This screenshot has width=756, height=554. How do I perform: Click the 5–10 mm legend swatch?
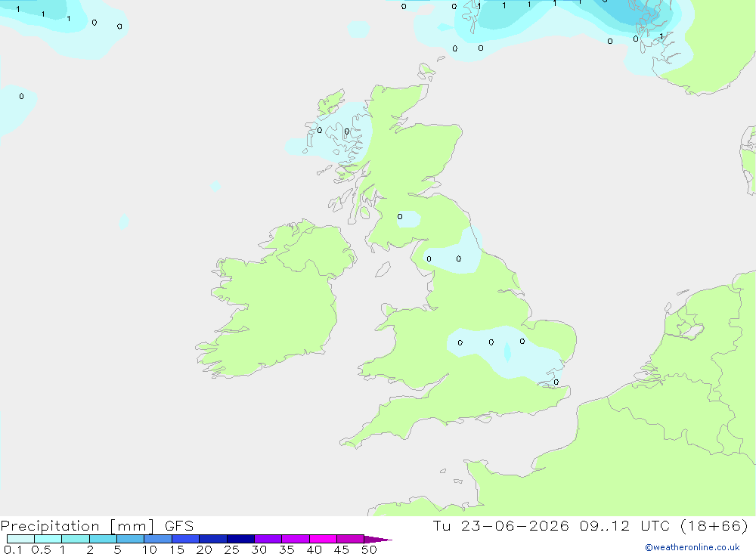click(131, 539)
